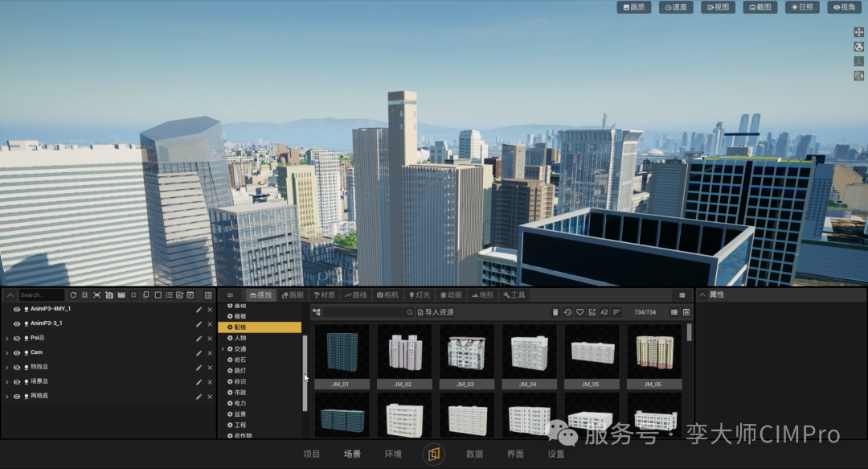
Task: Click the history clock icon in asset bar
Action: point(567,312)
